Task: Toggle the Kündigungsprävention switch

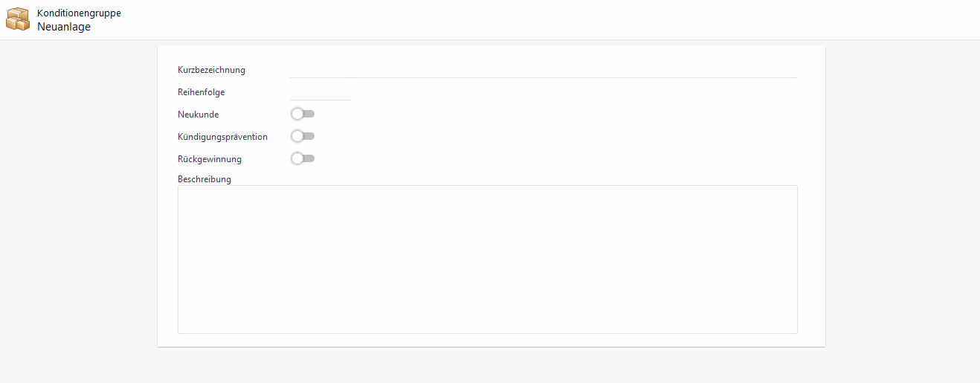Action: 303,136
